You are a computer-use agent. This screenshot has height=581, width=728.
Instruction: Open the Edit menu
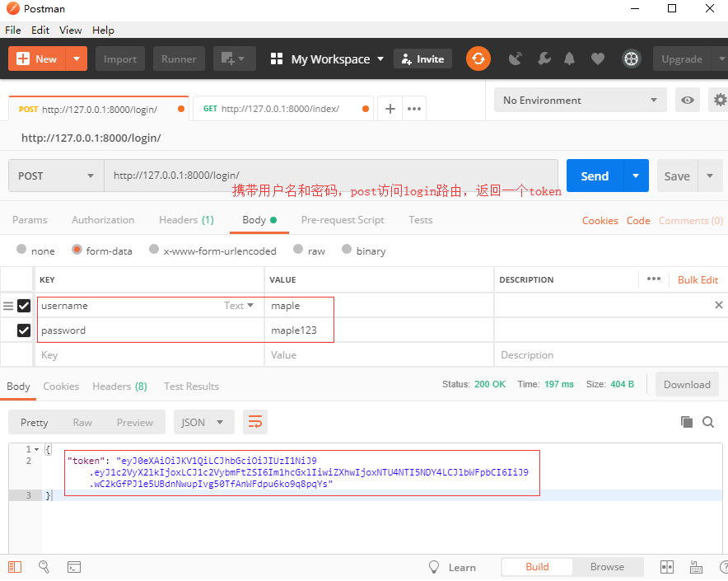tap(40, 30)
